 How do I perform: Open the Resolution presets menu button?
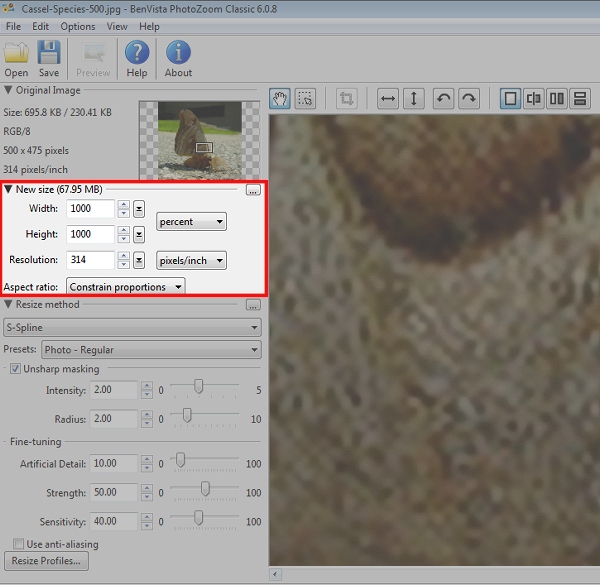pyautogui.click(x=139, y=261)
